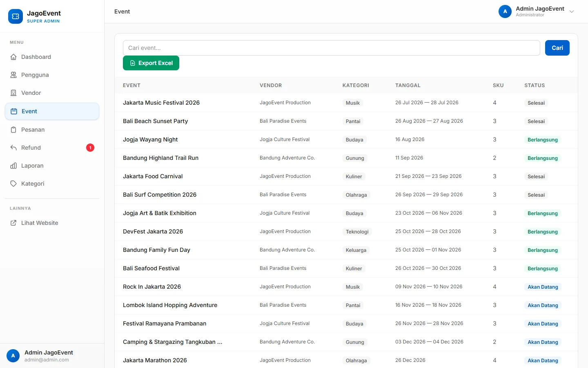Click the Lihat Website external-link icon
588x368 pixels.
click(13, 223)
